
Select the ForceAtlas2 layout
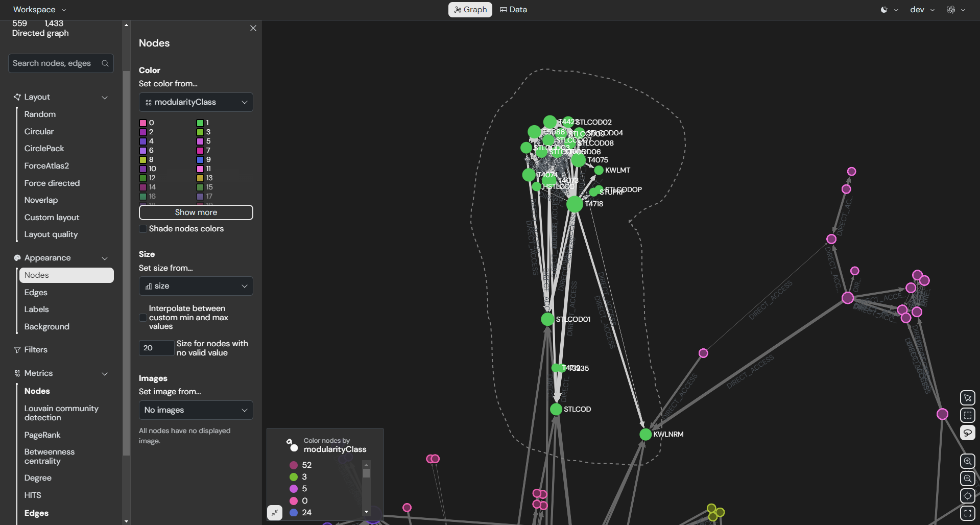click(x=46, y=166)
